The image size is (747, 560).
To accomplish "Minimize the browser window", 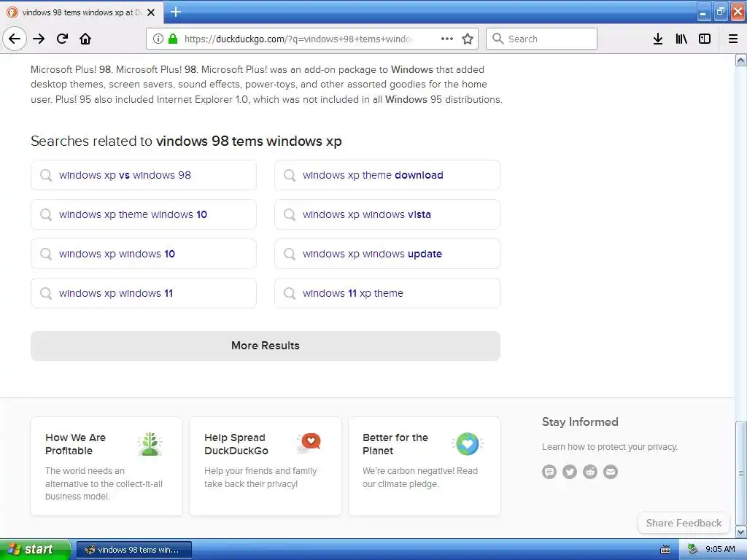I will coord(704,12).
